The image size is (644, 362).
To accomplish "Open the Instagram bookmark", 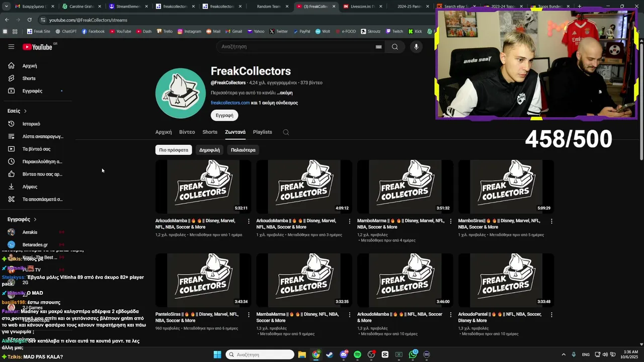I will pyautogui.click(x=189, y=31).
